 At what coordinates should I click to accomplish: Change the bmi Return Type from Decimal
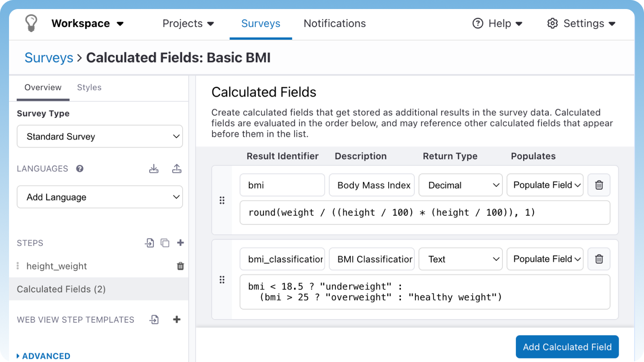tap(460, 185)
